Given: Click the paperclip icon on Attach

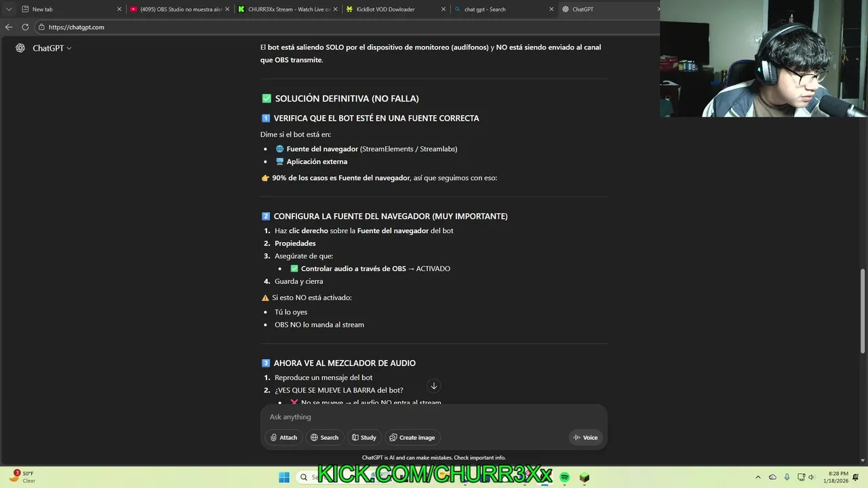Looking at the screenshot, I should click(274, 438).
